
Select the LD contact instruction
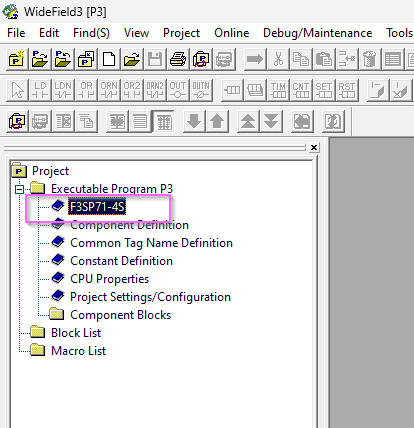[40, 90]
